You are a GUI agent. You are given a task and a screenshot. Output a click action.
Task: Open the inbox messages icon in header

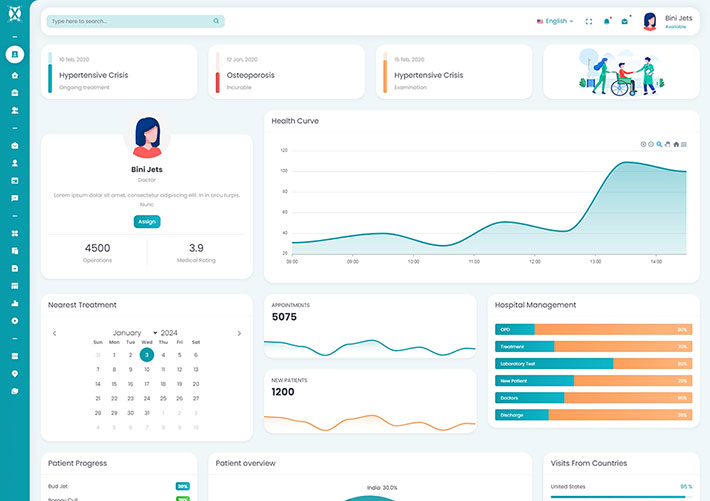625,21
